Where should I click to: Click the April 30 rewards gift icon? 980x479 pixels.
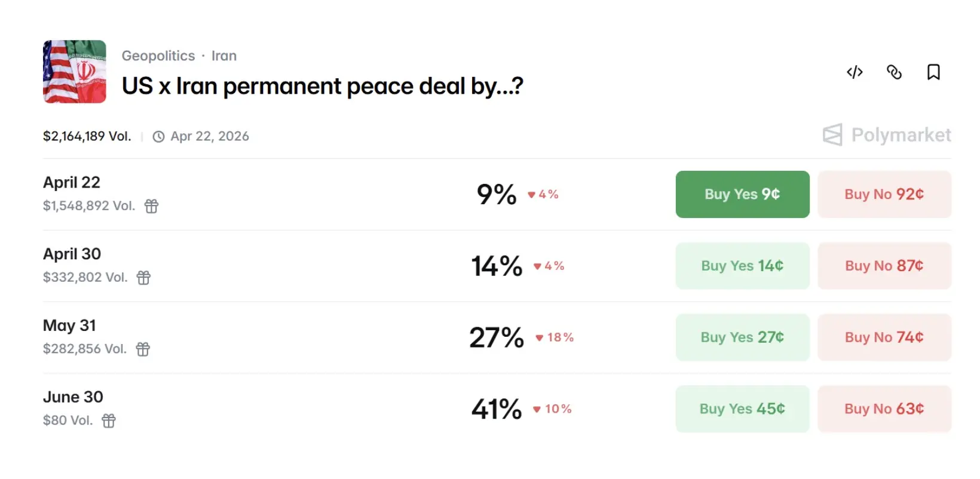click(x=143, y=278)
